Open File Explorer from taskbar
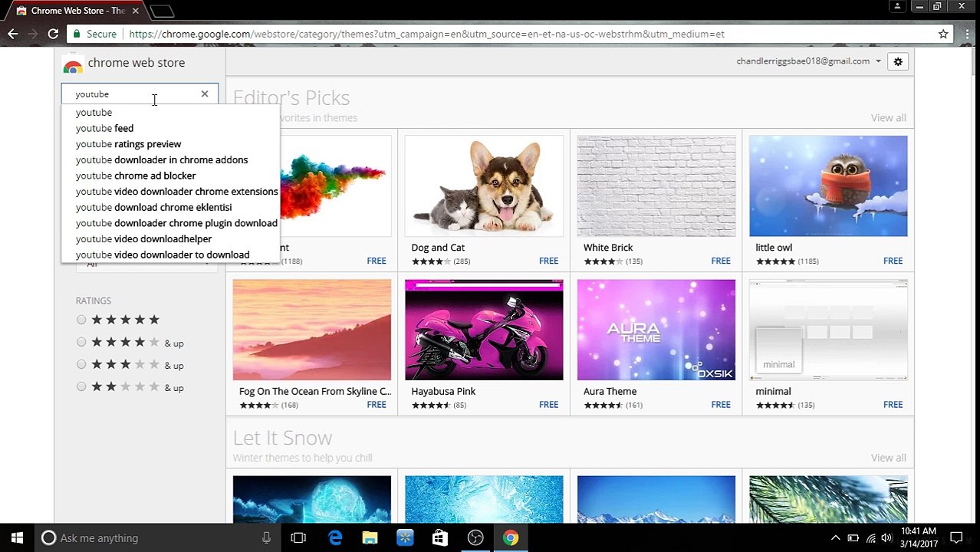Screen dimensions: 980x552 point(370,538)
